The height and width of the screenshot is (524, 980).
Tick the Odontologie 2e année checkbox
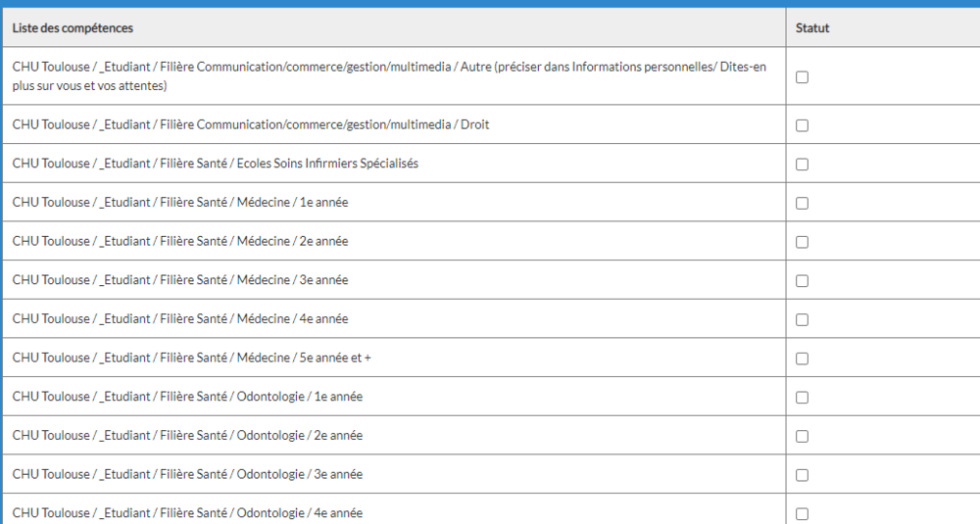(802, 436)
